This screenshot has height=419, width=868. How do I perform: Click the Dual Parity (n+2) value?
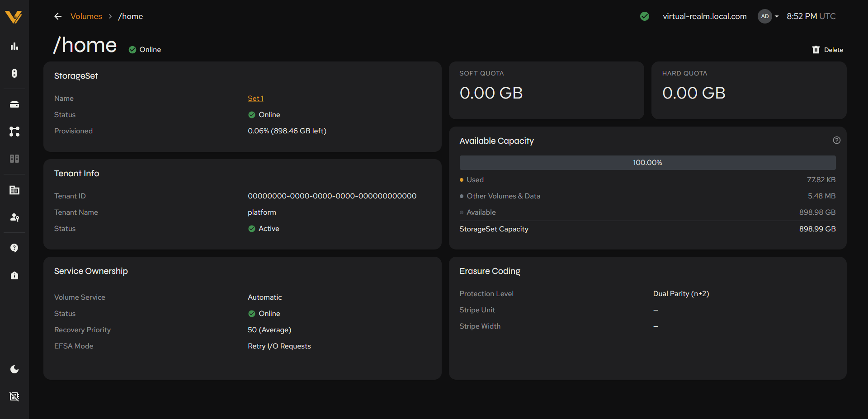pyautogui.click(x=681, y=293)
